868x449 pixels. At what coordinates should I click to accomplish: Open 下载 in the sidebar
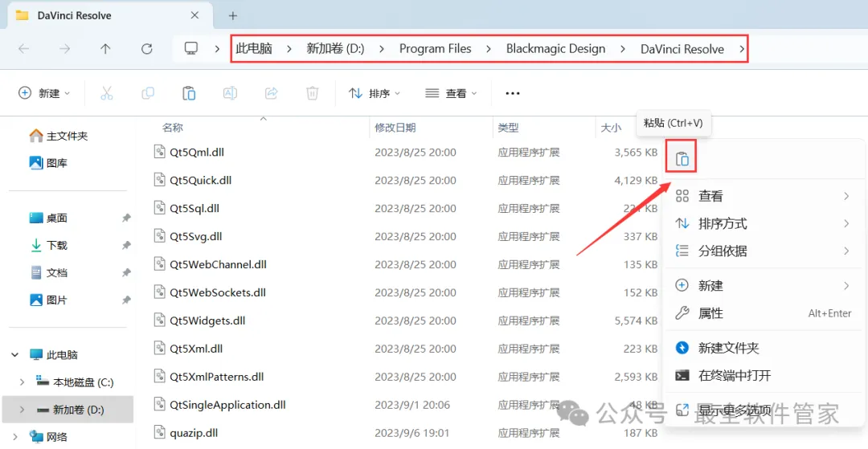pos(48,245)
